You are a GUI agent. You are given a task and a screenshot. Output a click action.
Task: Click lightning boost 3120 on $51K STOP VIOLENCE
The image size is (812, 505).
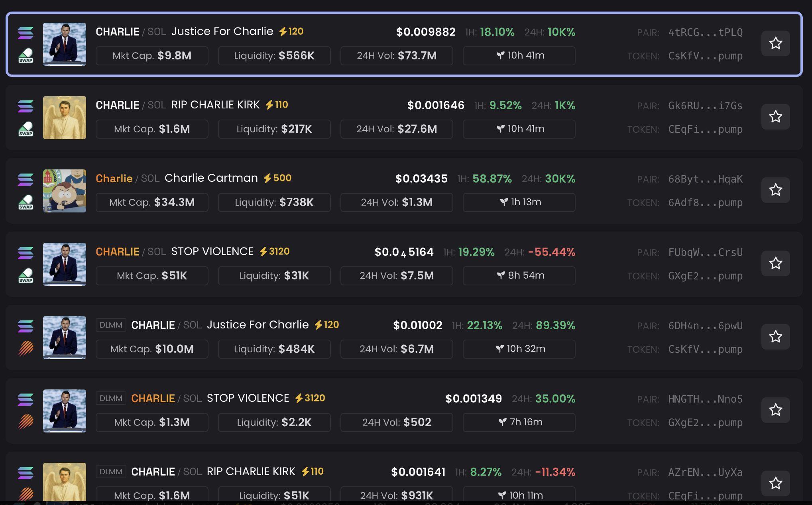click(x=274, y=252)
